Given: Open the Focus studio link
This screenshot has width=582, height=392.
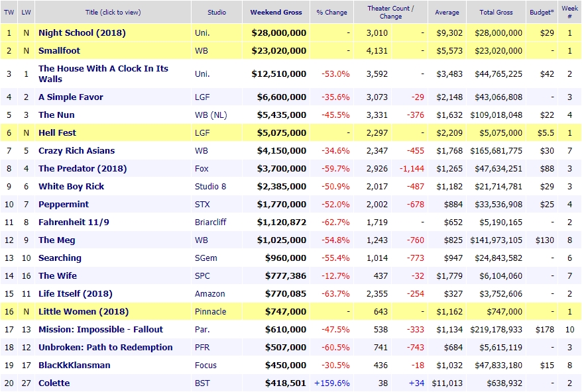Looking at the screenshot, I should 205,365.
